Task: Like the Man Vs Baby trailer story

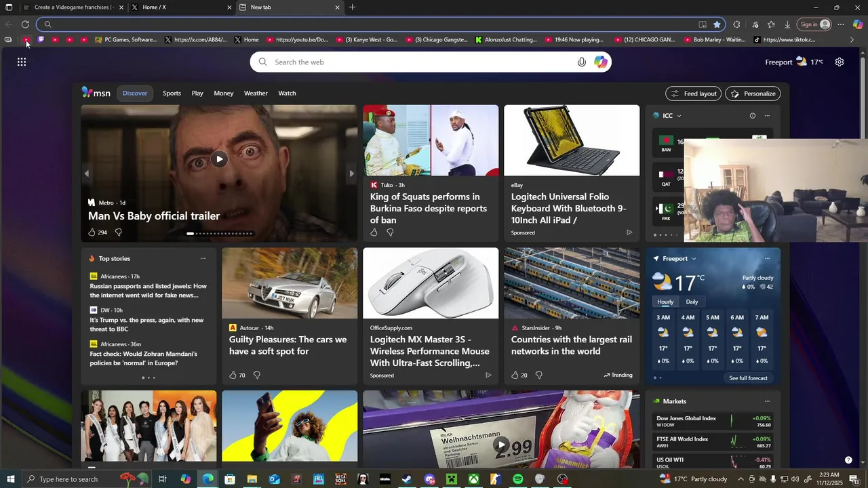Action: pos(92,232)
